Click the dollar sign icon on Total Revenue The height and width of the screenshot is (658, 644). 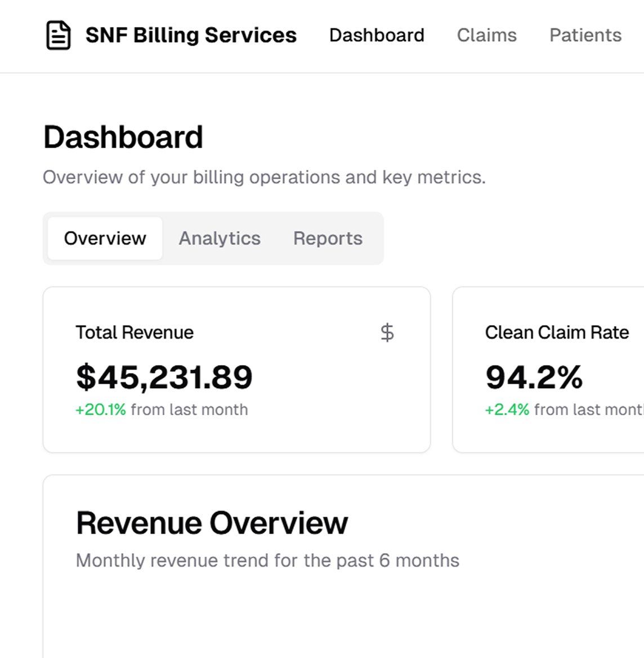click(387, 332)
